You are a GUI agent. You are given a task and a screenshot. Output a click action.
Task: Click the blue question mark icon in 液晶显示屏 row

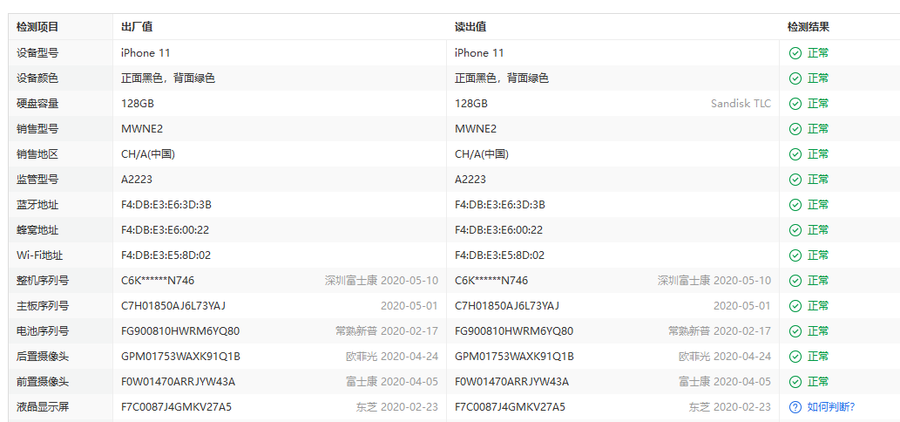pyautogui.click(x=795, y=407)
